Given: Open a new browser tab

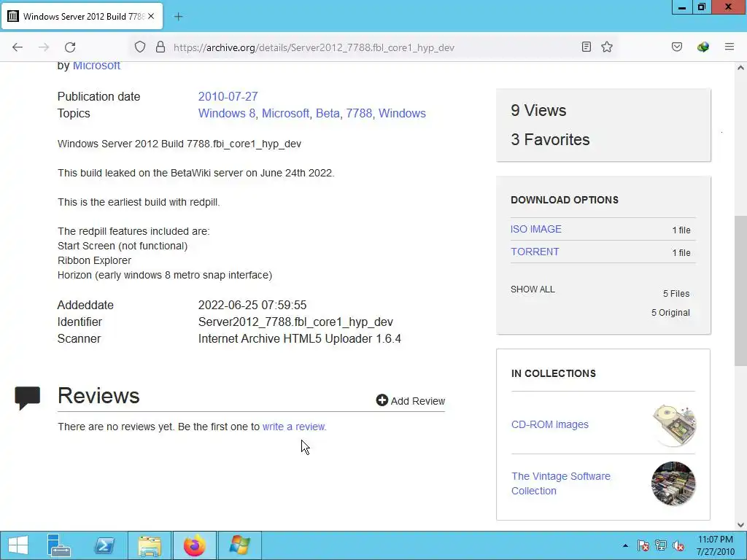Looking at the screenshot, I should click(178, 17).
